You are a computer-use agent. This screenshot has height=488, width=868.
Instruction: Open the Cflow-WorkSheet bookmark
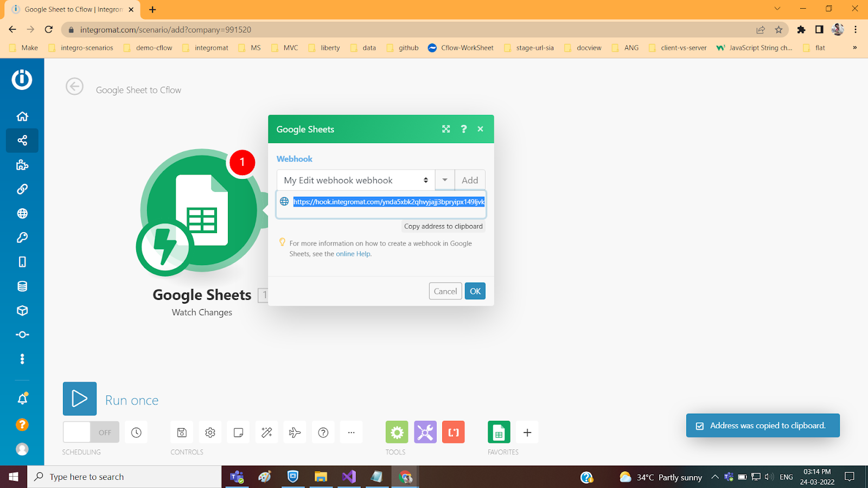[461, 48]
